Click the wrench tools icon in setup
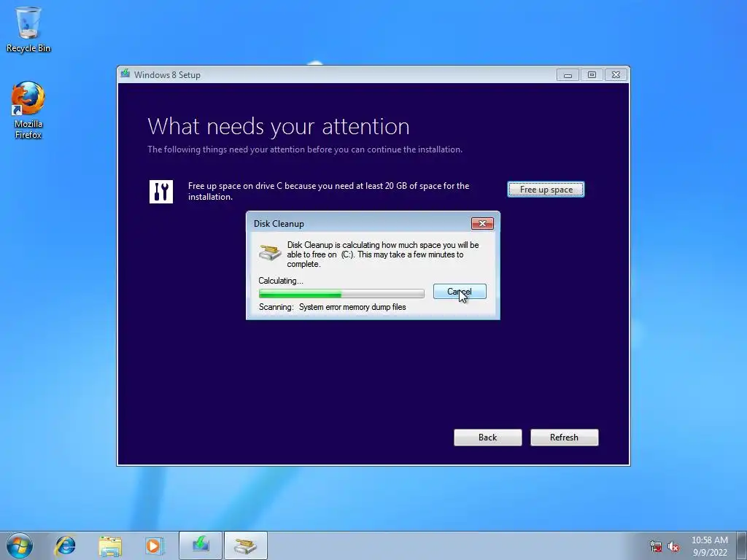Screen dimensions: 747x560 click(x=161, y=192)
